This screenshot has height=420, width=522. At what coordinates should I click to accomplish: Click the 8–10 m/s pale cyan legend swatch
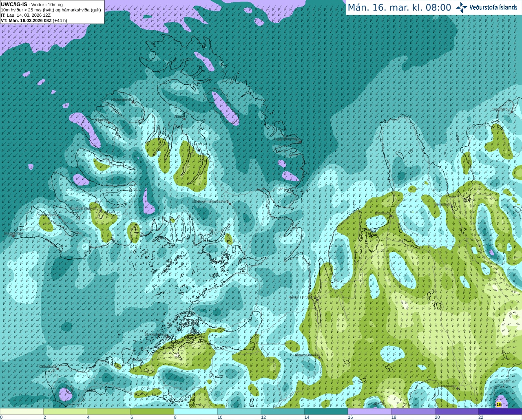point(196,411)
